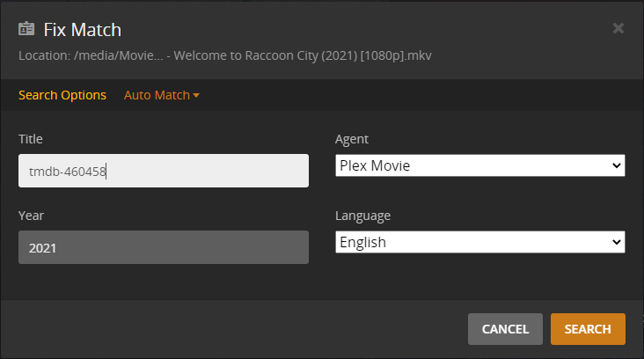Close the Fix Match dialog with the X
The height and width of the screenshot is (359, 644).
click(618, 28)
